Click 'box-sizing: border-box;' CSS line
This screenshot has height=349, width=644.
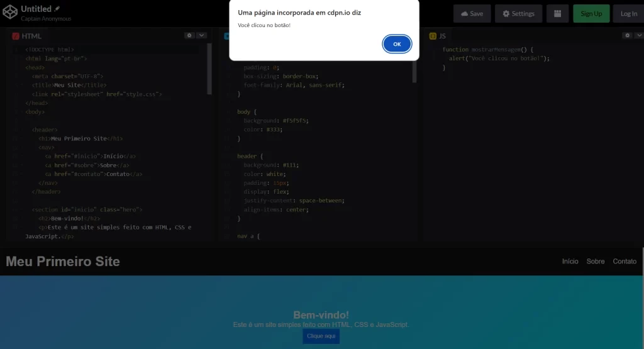pyautogui.click(x=281, y=76)
